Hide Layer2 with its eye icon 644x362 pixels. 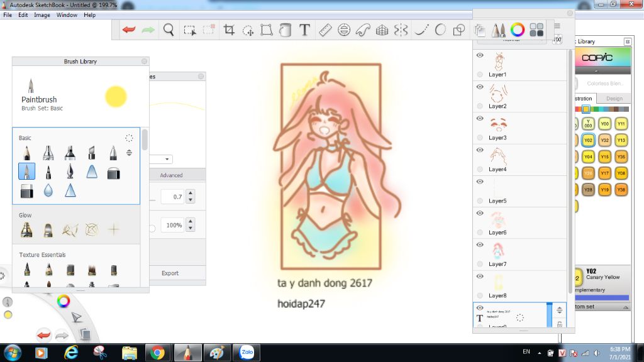click(x=480, y=87)
